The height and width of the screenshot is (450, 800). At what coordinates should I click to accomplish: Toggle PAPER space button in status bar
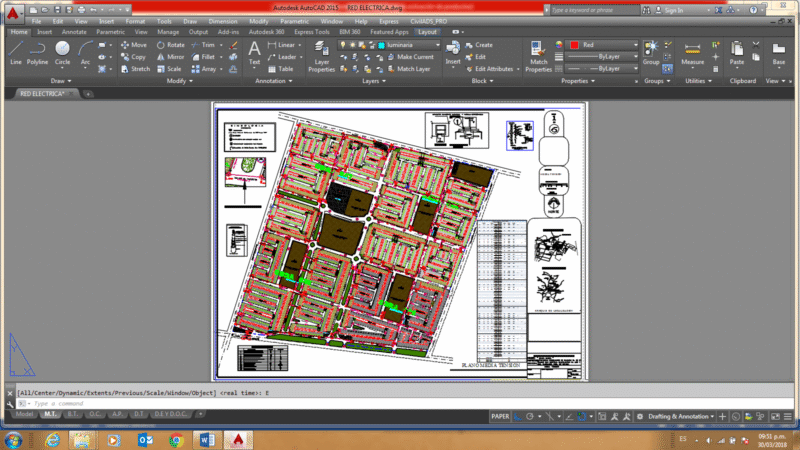pyautogui.click(x=500, y=416)
